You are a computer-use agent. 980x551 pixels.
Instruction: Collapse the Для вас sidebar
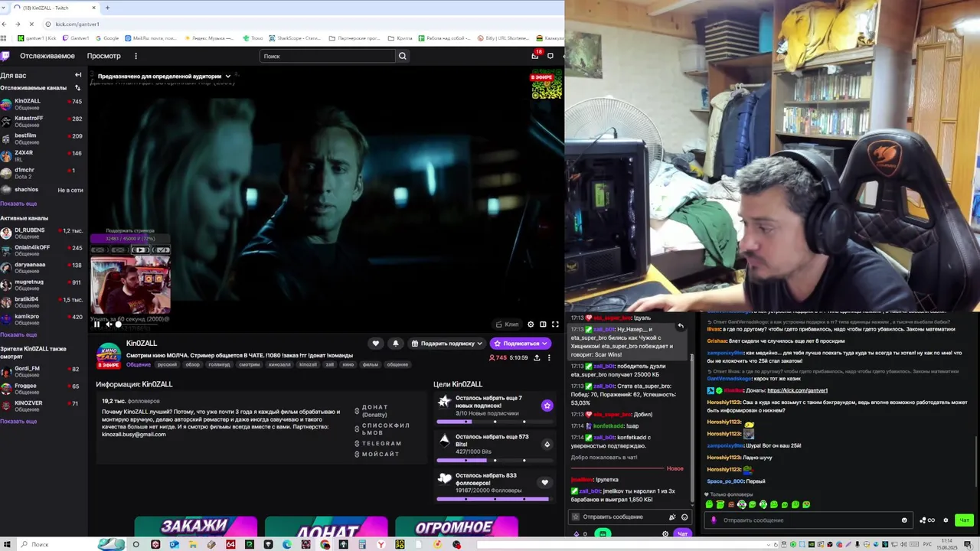pos(77,75)
